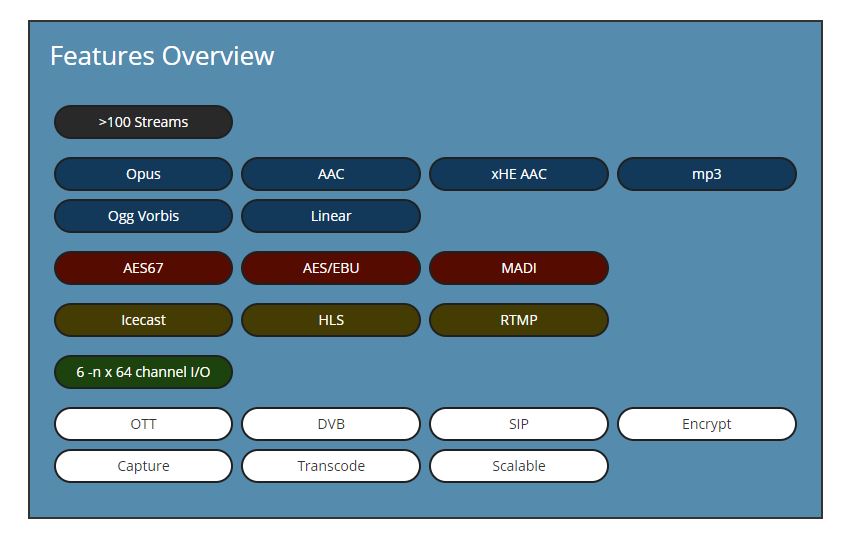The width and height of the screenshot is (844, 552).
Task: Select the mp3 codec pill
Action: coord(707,174)
